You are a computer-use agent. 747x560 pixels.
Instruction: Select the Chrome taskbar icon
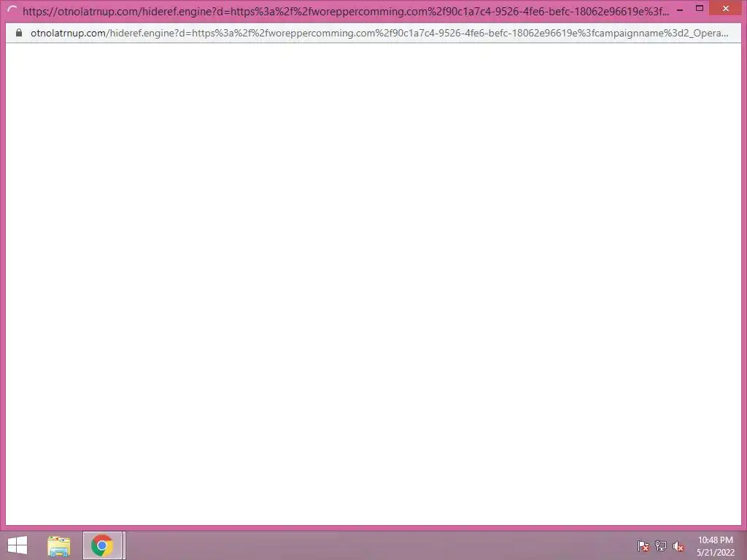pyautogui.click(x=102, y=545)
